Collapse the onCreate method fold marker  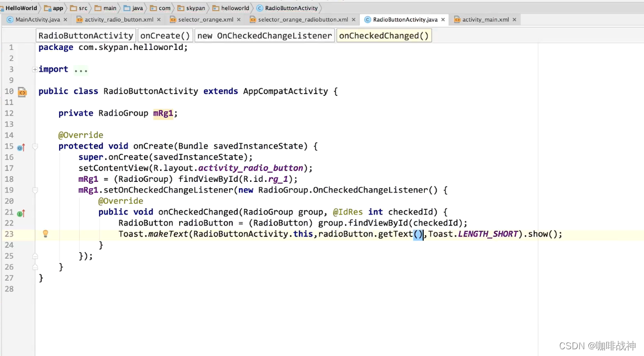[x=35, y=147]
